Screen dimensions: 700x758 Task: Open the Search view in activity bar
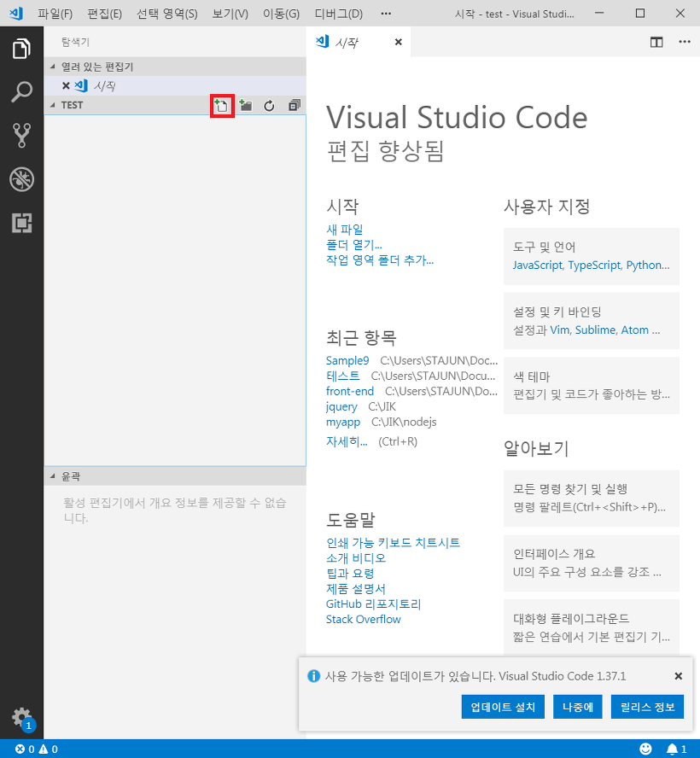click(x=21, y=92)
